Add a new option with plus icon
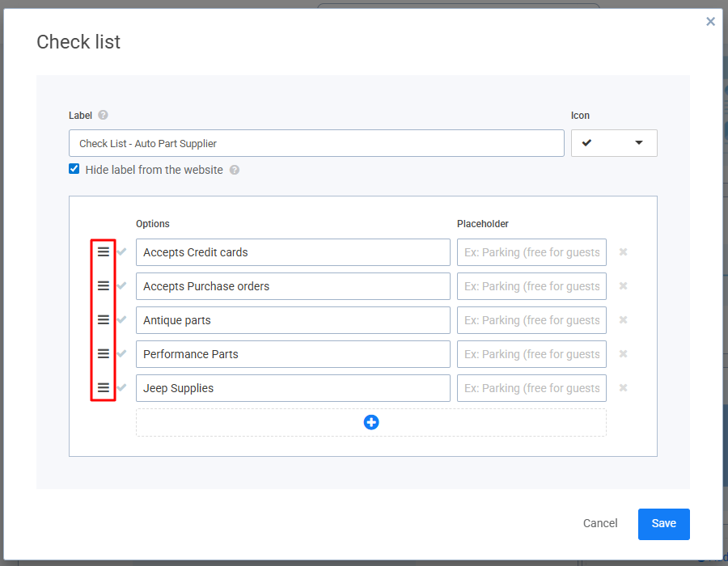This screenshot has width=728, height=566. pos(371,422)
